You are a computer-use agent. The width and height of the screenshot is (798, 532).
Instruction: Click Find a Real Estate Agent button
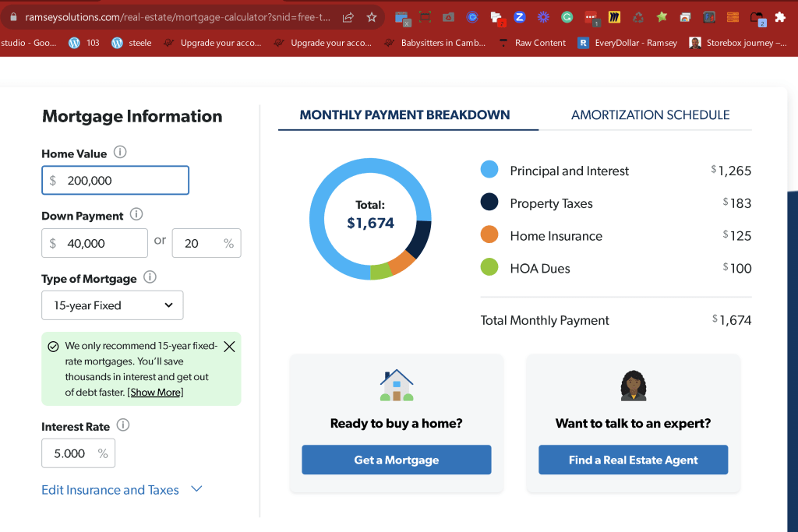coord(633,460)
